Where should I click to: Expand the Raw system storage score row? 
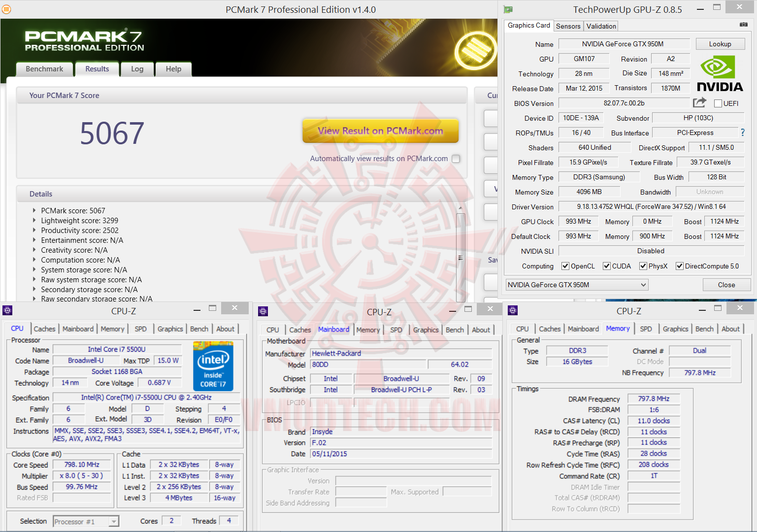click(34, 279)
